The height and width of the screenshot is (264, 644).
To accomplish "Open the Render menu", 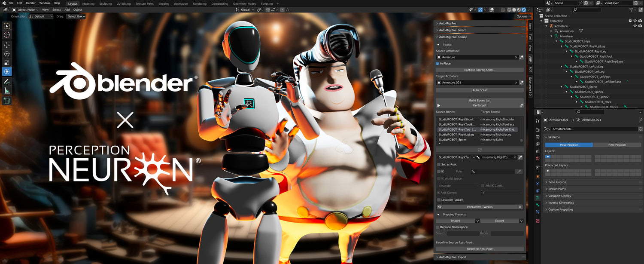I will (30, 3).
